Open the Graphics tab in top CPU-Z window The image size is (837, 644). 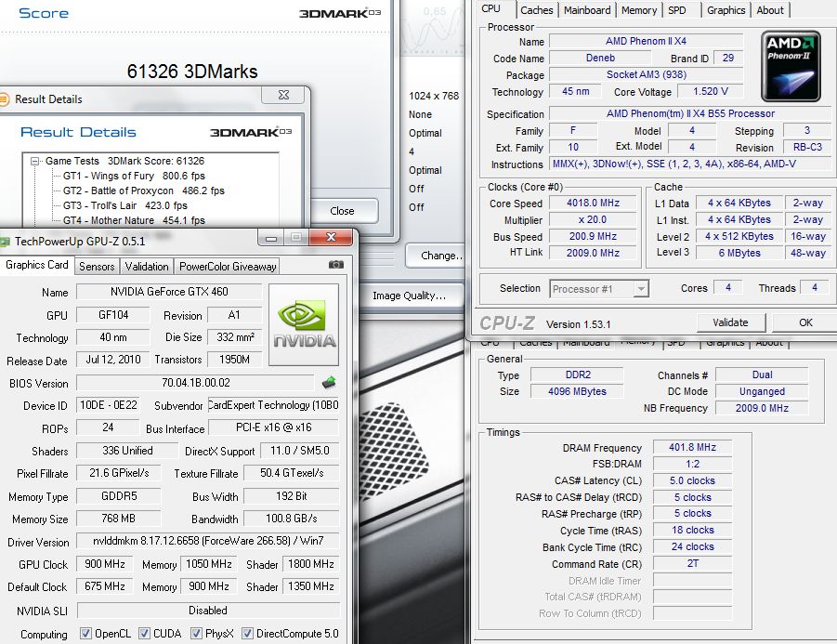click(726, 10)
